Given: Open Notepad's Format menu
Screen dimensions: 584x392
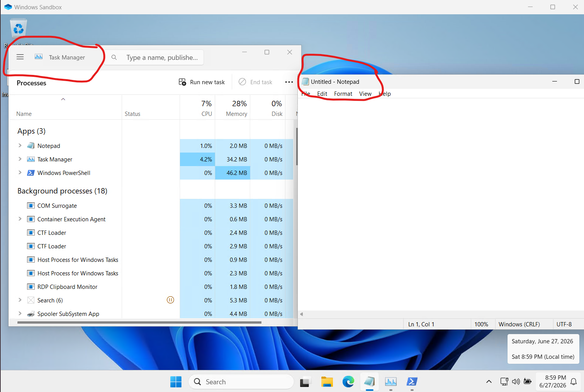Looking at the screenshot, I should coord(343,94).
